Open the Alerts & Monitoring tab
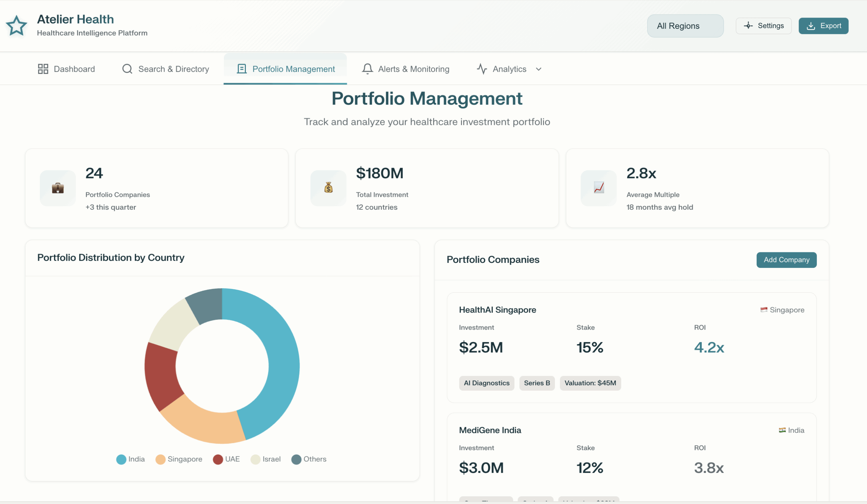 pyautogui.click(x=406, y=69)
